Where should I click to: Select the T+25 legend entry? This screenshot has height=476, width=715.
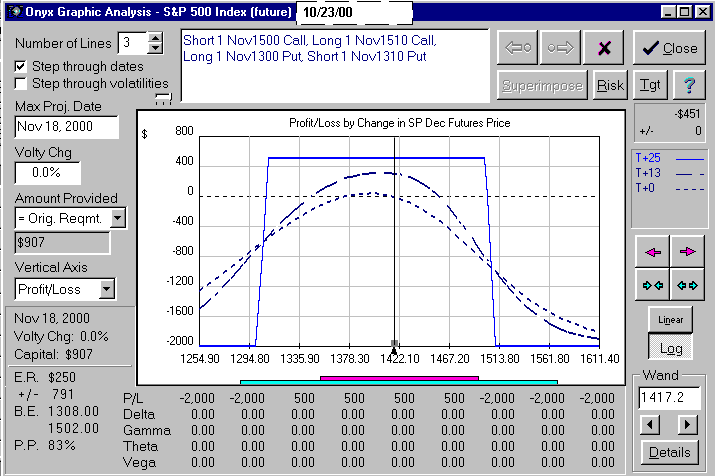coord(669,158)
